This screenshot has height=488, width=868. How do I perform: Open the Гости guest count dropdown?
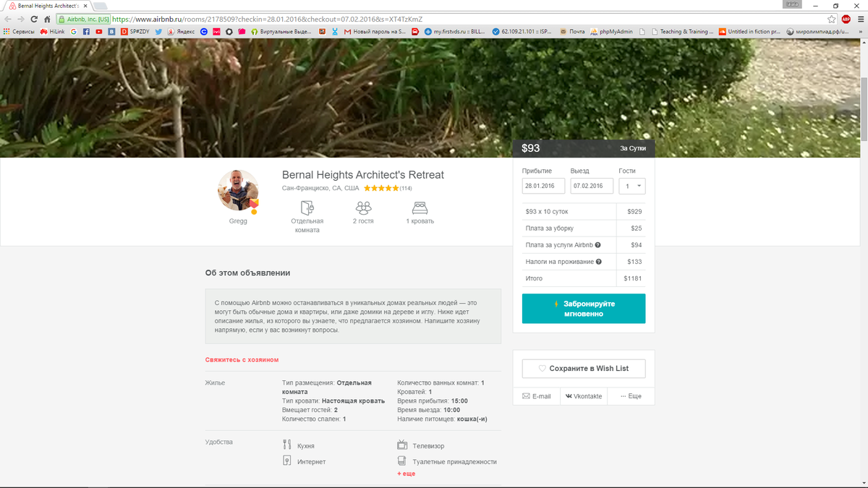632,186
